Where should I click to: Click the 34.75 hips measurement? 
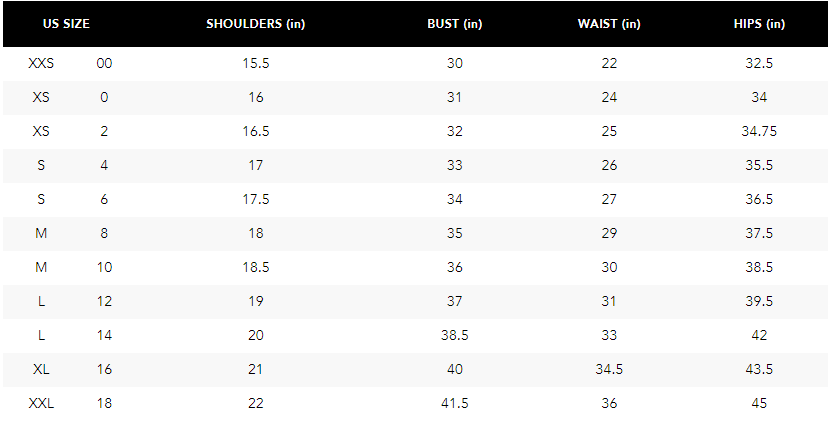point(759,131)
